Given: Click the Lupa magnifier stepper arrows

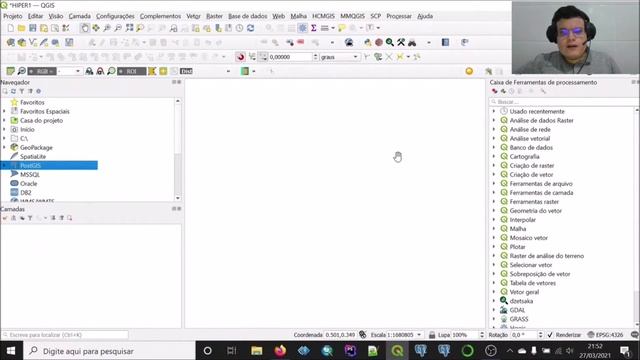Looking at the screenshot, I should pyautogui.click(x=482, y=335).
